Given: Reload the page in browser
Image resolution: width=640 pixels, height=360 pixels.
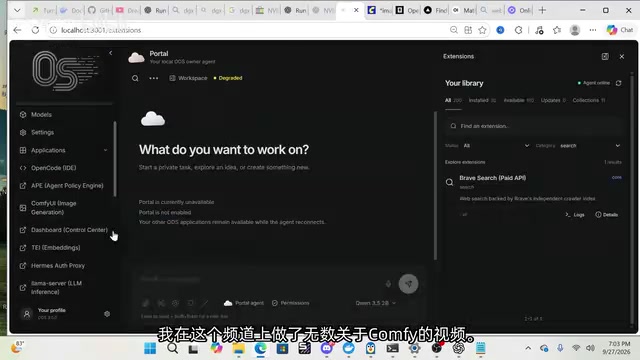Looking at the screenshot, I should pos(35,30).
